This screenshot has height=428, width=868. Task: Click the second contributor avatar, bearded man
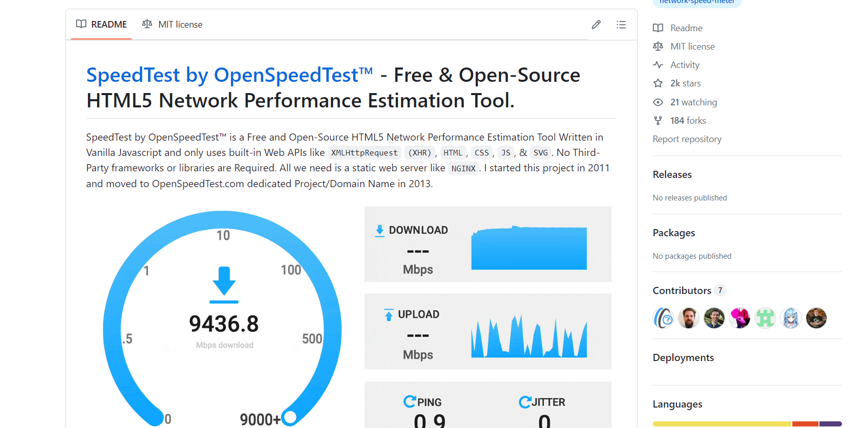coord(689,318)
